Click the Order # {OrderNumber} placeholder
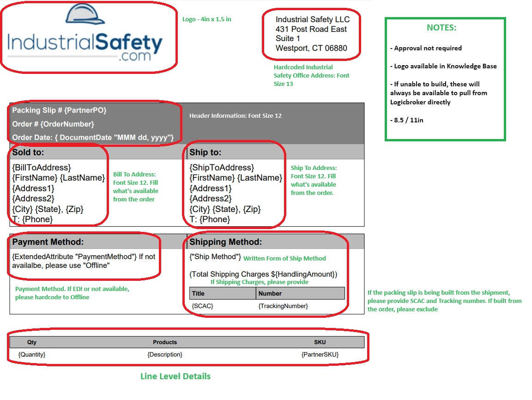This screenshot has width=532, height=400. click(53, 124)
